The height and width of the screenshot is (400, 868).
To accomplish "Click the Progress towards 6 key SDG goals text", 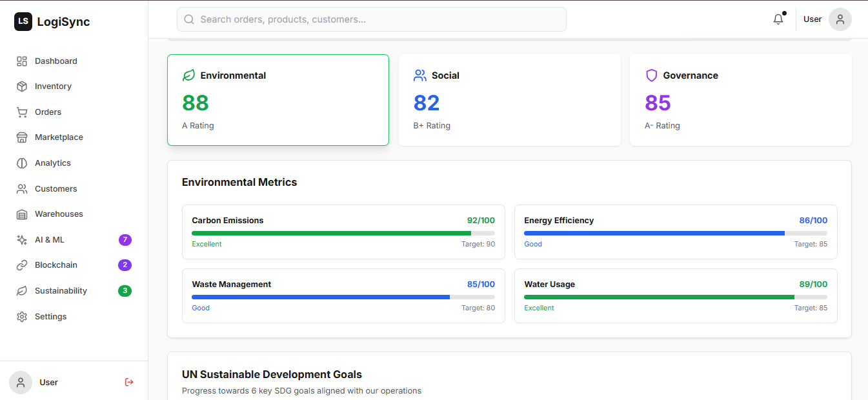I will 301,391.
